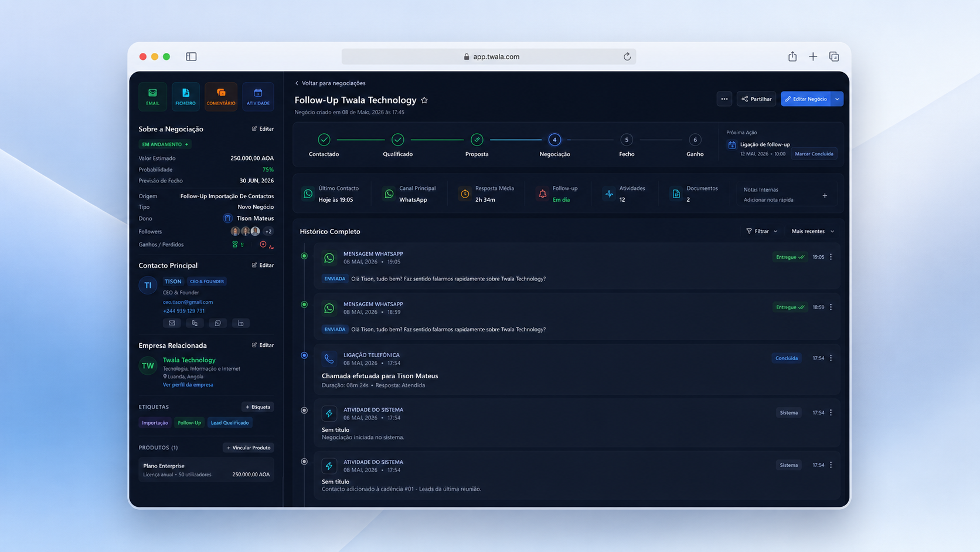
Task: Select stage 4 Negociação
Action: pos(554,140)
